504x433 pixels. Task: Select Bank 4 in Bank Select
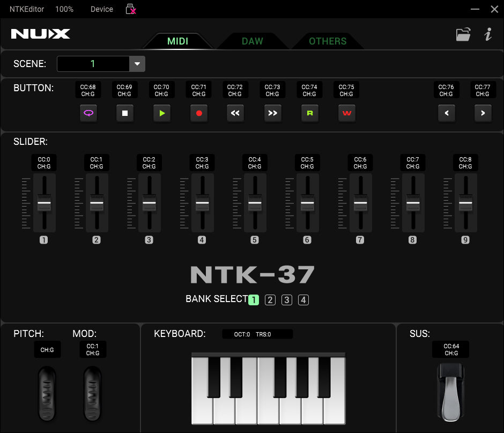coord(303,299)
